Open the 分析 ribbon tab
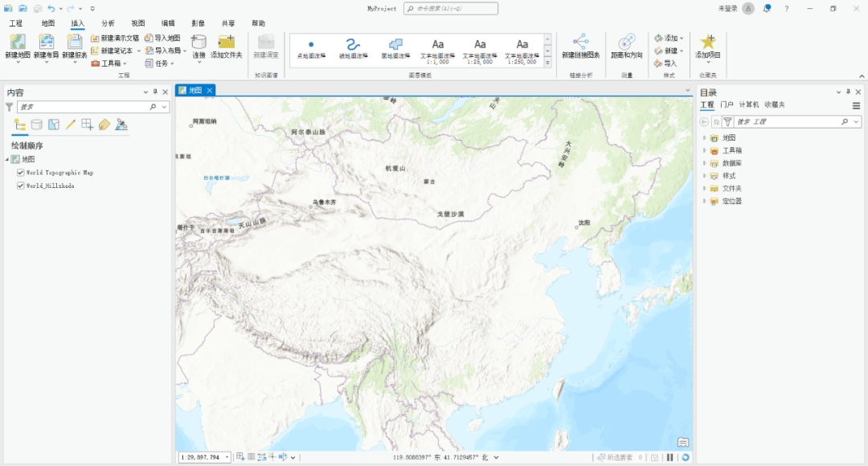 click(108, 23)
